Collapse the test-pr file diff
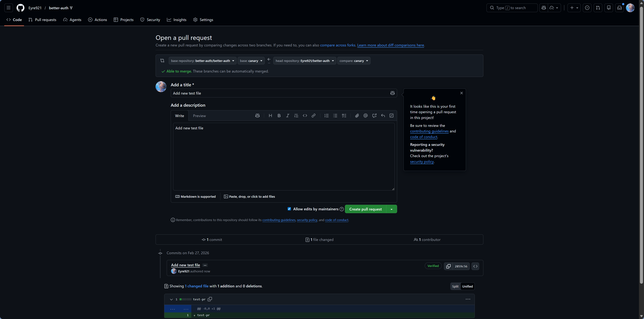This screenshot has height=319, width=644. point(171,299)
